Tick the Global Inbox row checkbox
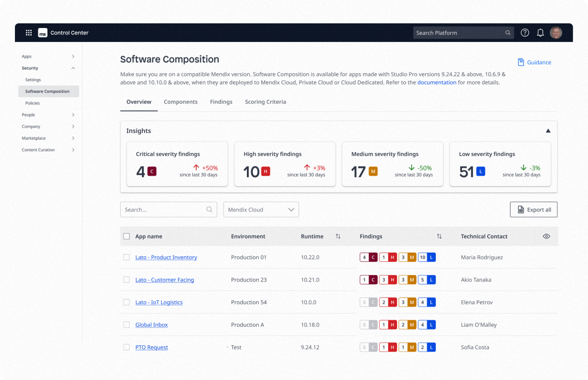This screenshot has width=588, height=380. [126, 325]
